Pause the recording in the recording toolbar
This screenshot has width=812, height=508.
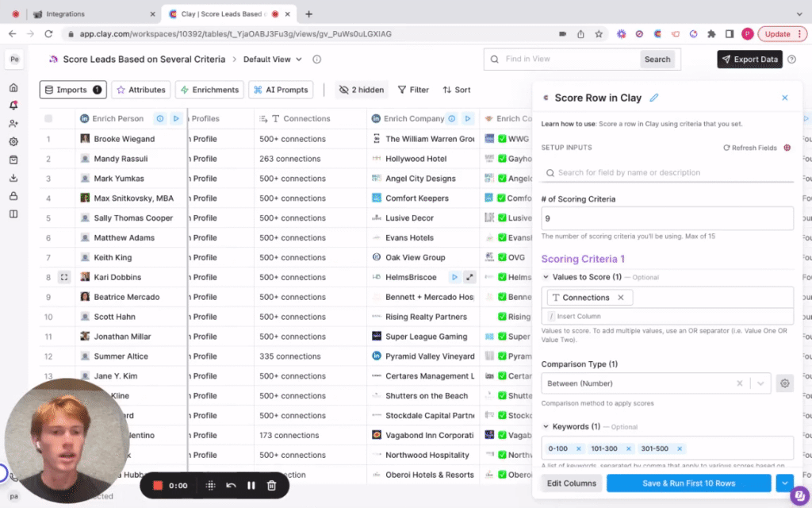[x=251, y=486]
